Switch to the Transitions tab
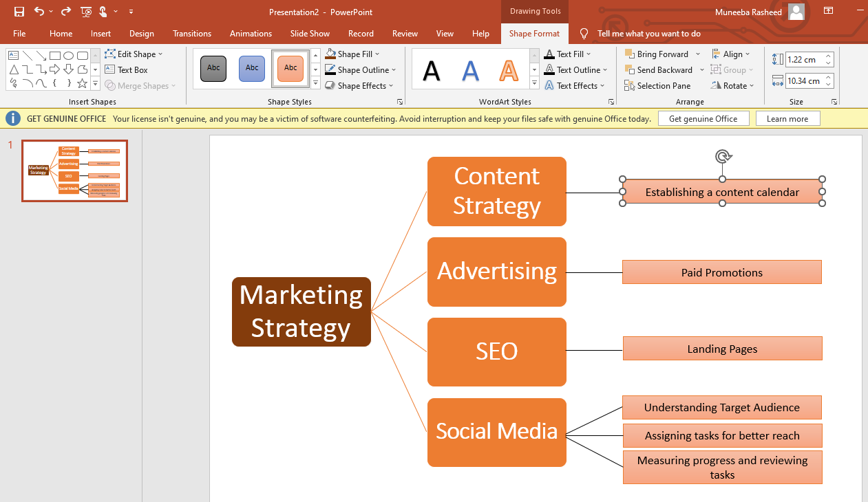Image resolution: width=868 pixels, height=502 pixels. (x=192, y=34)
